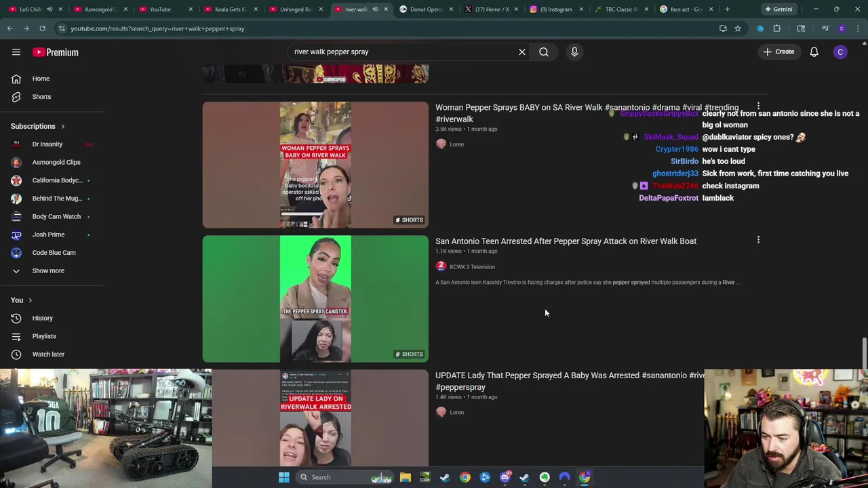Start voice search with microphone icon
The image size is (868, 488).
tap(574, 52)
